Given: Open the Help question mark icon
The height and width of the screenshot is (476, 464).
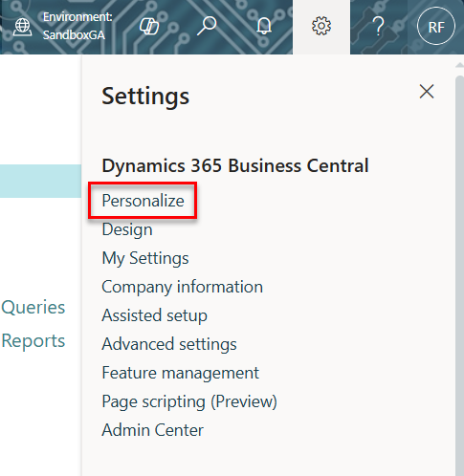Looking at the screenshot, I should pos(379,26).
